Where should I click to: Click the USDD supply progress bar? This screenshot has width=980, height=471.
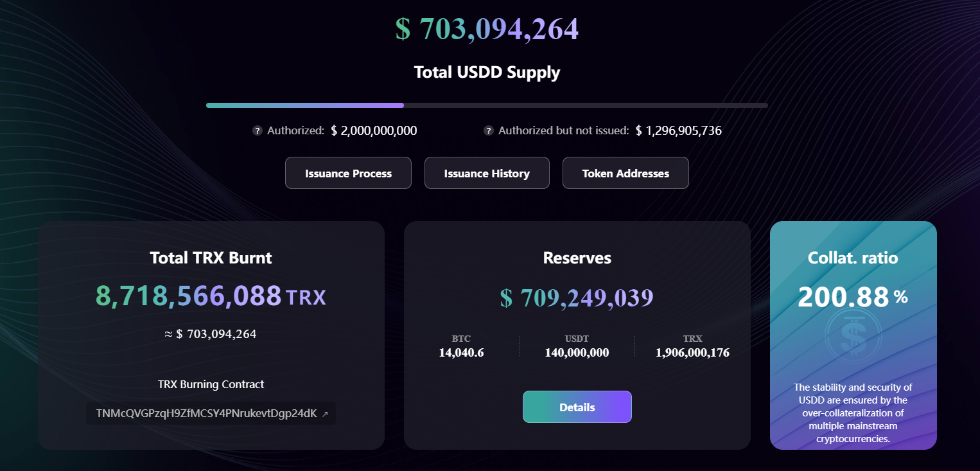pos(486,105)
